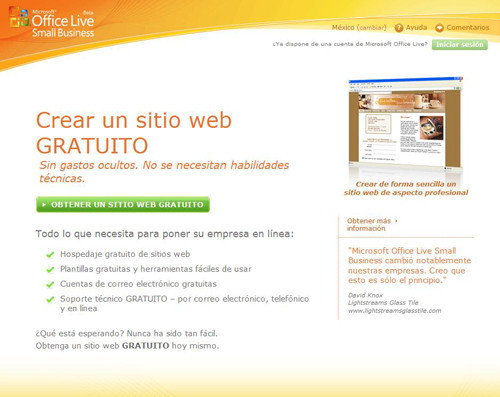Click the checkmark beside Cuentas de correo electrónico
The image size is (500, 397).
tap(50, 284)
